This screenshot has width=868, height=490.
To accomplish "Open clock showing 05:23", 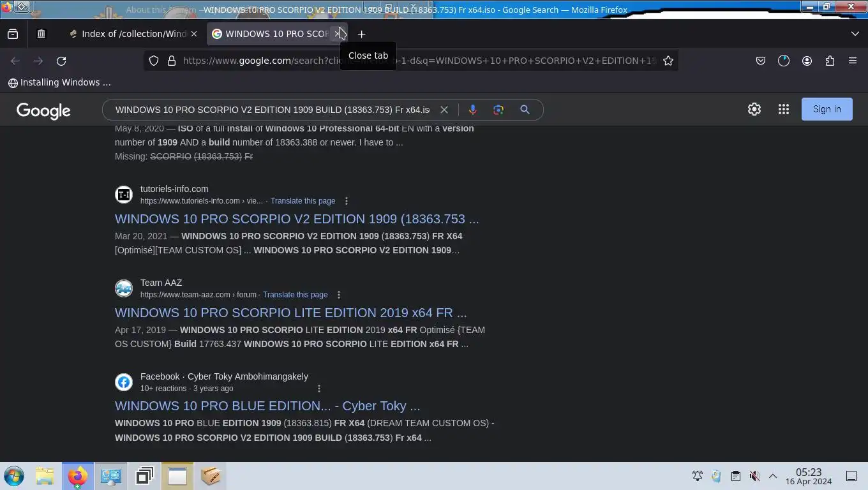I will click(x=809, y=476).
